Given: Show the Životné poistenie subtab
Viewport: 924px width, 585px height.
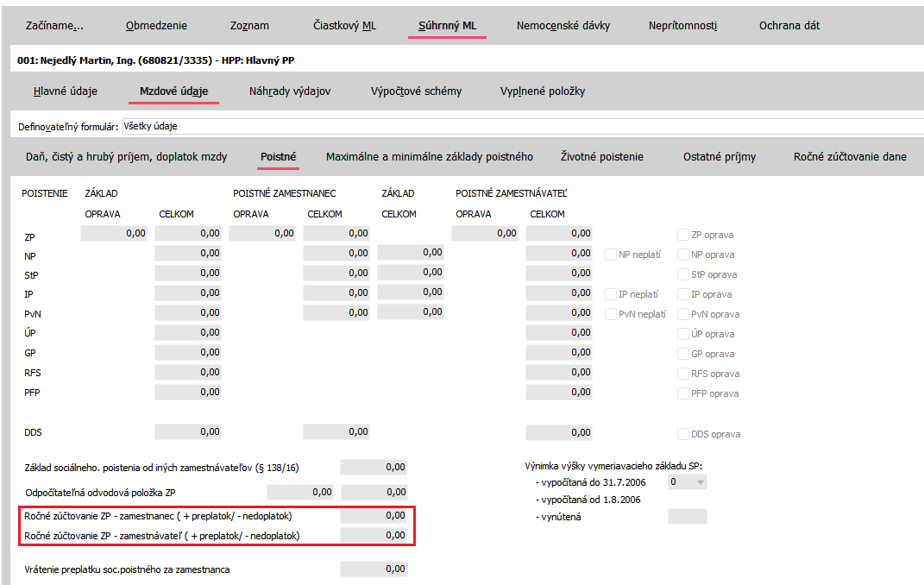Looking at the screenshot, I should pyautogui.click(x=602, y=157).
